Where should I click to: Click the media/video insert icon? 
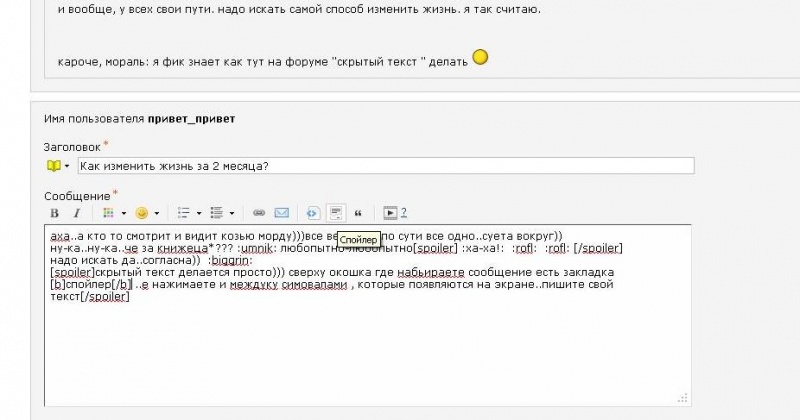point(390,213)
